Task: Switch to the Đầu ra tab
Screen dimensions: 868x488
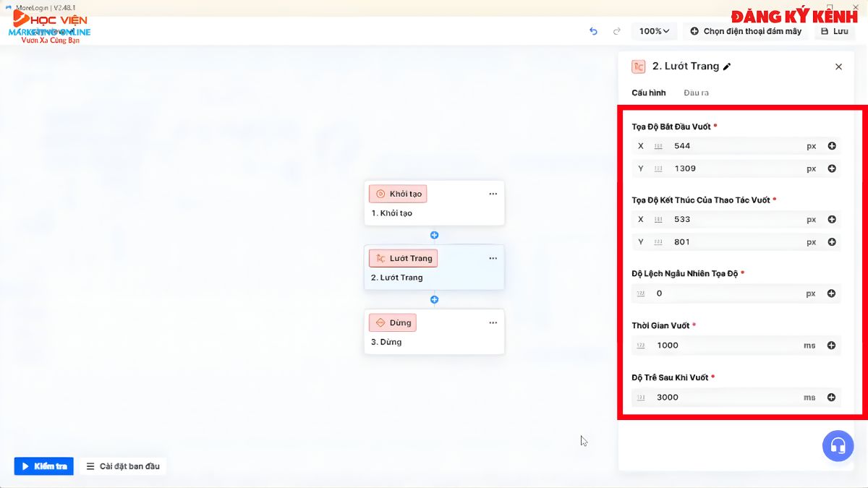Action: click(696, 93)
